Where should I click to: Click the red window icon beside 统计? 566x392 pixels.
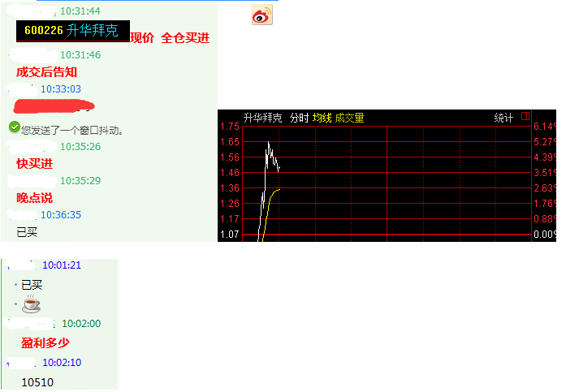coord(525,116)
